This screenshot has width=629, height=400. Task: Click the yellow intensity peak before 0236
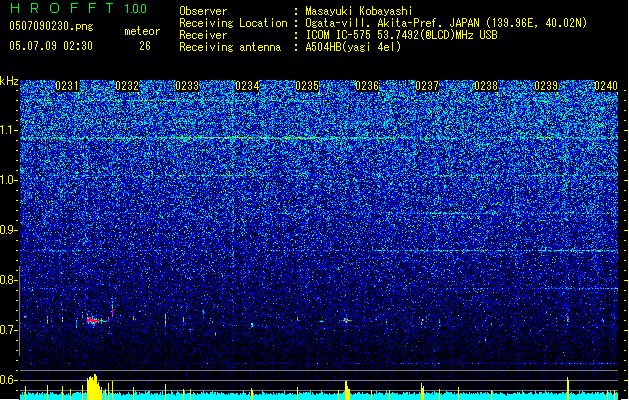pos(347,390)
